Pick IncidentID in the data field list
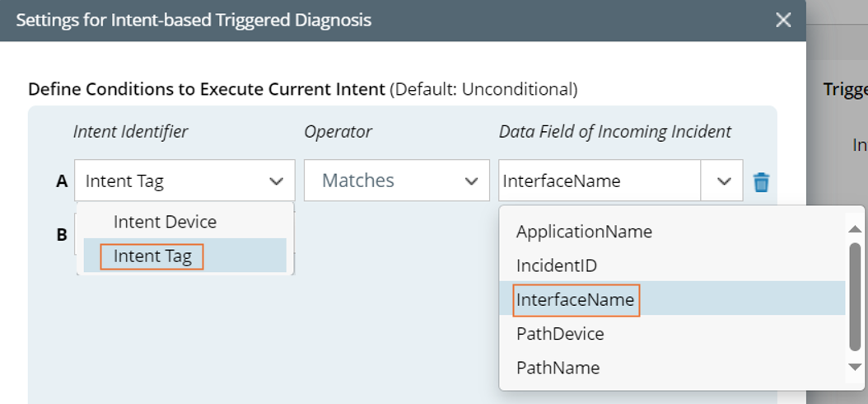This screenshot has width=868, height=404. point(556,265)
